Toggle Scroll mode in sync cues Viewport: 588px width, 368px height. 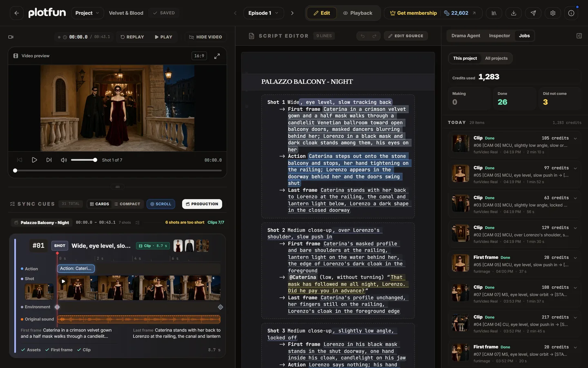pyautogui.click(x=161, y=204)
